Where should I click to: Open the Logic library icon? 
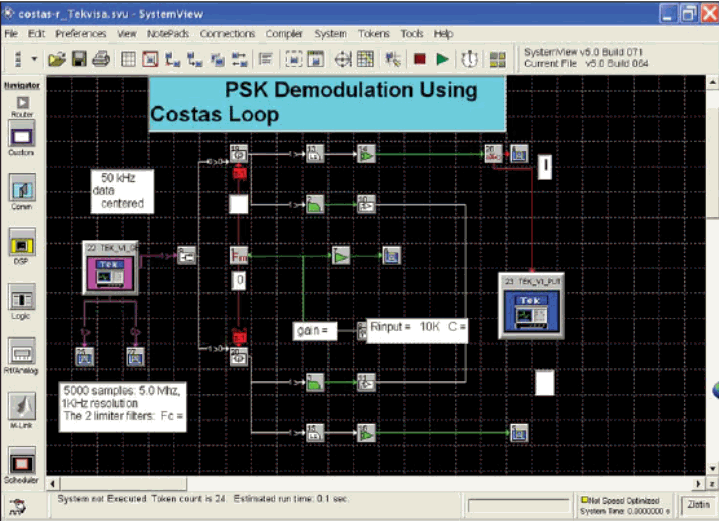(21, 297)
